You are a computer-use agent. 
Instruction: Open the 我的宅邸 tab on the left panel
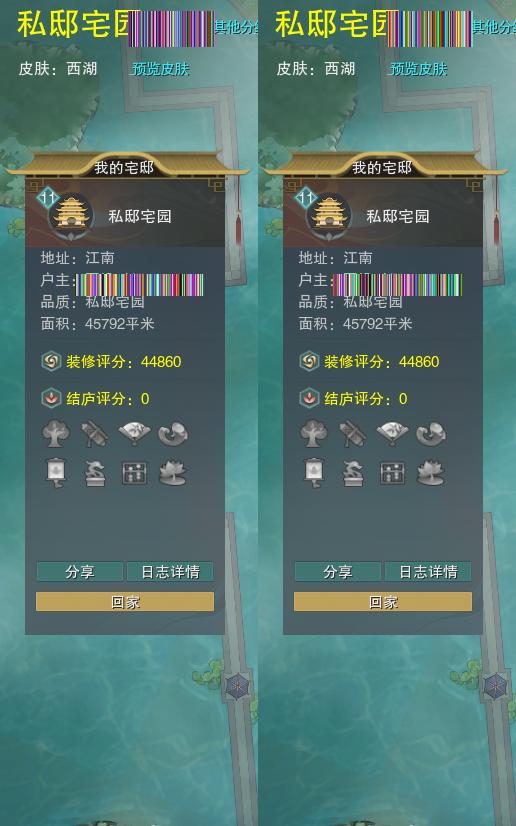[124, 168]
